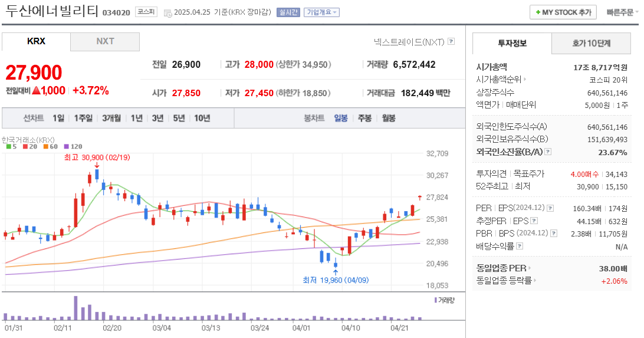This screenshot has width=644, height=338.
Task: Show the 1일 line chart
Action: tap(58, 119)
